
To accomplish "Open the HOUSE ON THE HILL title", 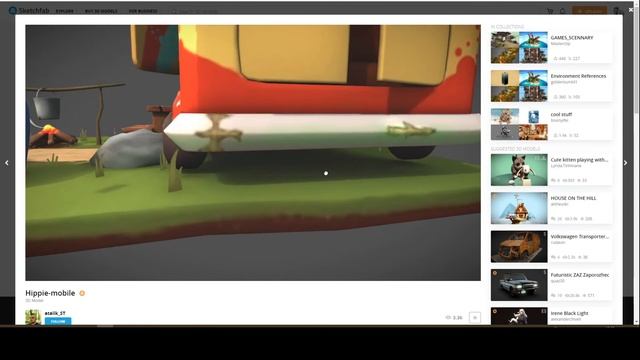I will click(x=573, y=198).
